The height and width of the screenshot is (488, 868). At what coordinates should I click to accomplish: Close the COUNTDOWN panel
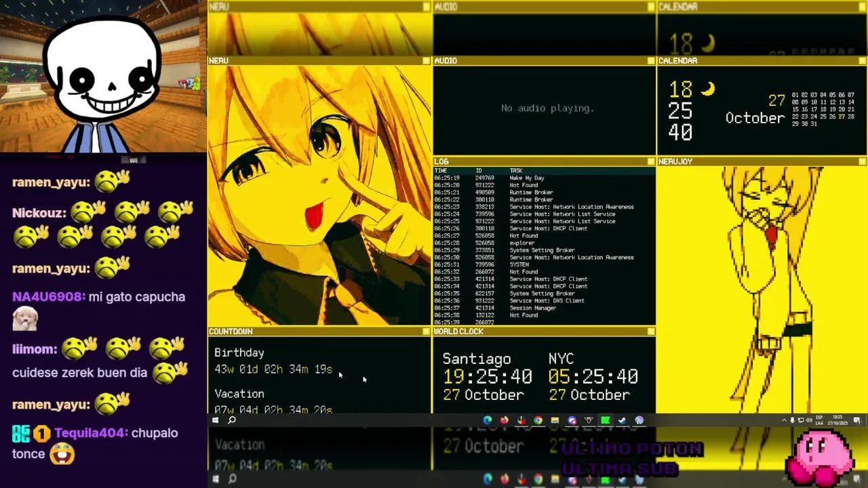(427, 331)
